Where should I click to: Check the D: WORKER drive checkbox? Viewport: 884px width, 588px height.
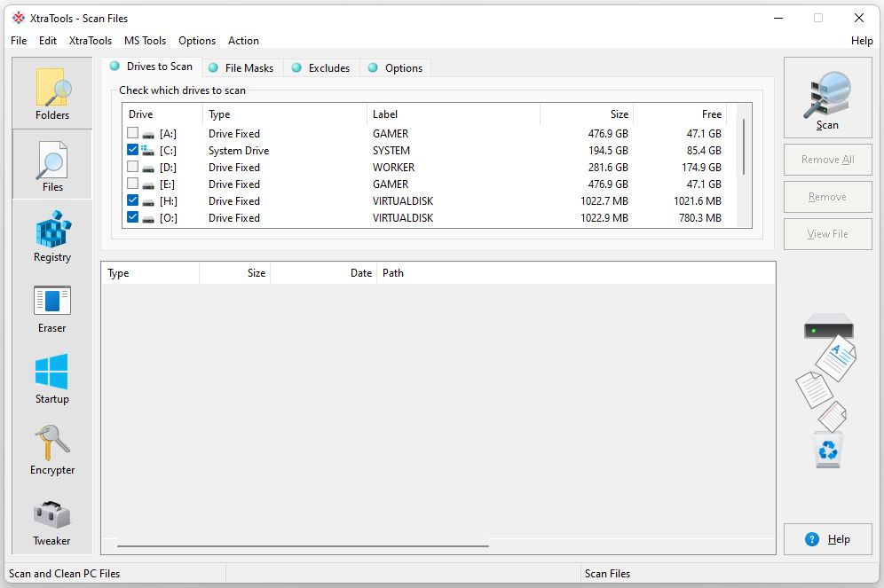pyautogui.click(x=132, y=167)
